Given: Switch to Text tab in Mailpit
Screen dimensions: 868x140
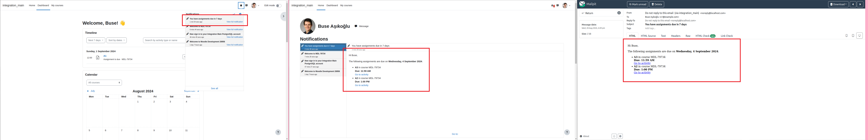Looking at the screenshot, I should point(663,36).
